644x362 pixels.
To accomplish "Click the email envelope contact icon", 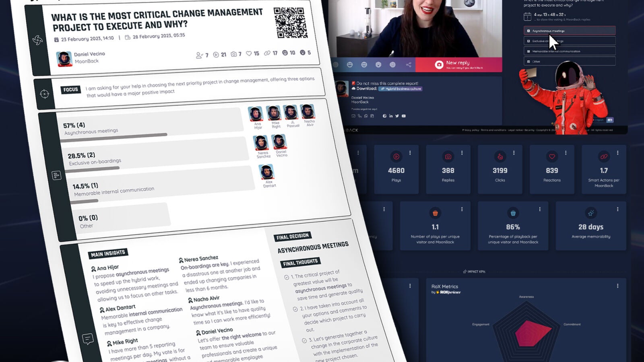I will (x=353, y=116).
